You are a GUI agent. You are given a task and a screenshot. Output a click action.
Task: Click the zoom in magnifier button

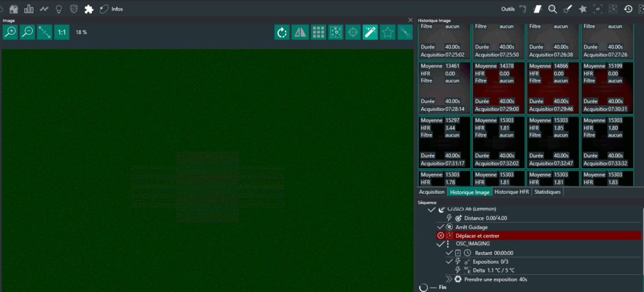pyautogui.click(x=10, y=32)
